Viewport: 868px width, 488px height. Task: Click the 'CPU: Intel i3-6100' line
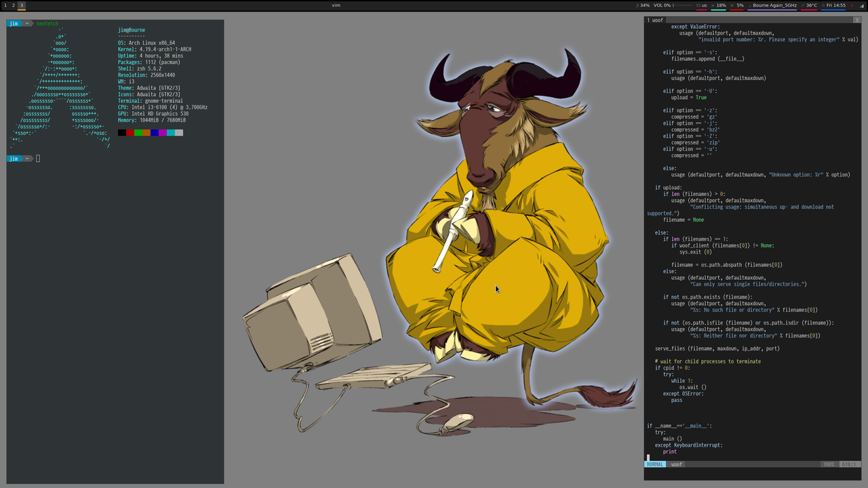(x=163, y=107)
